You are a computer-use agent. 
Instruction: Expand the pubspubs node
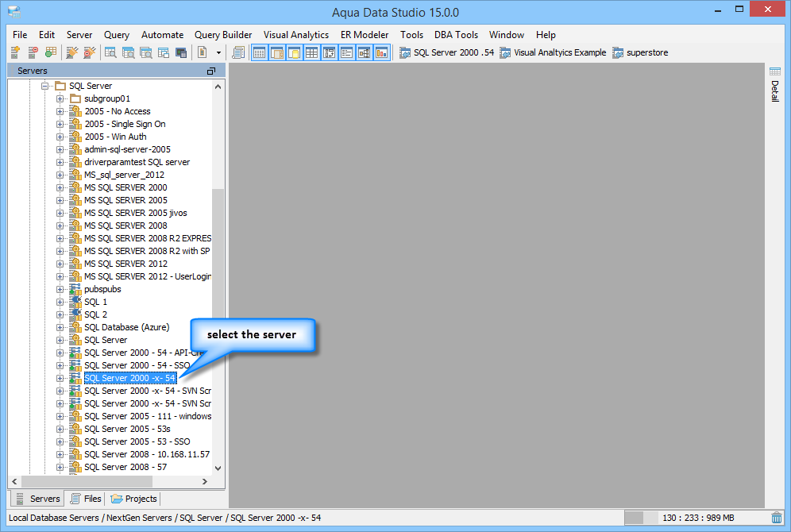pyautogui.click(x=60, y=290)
